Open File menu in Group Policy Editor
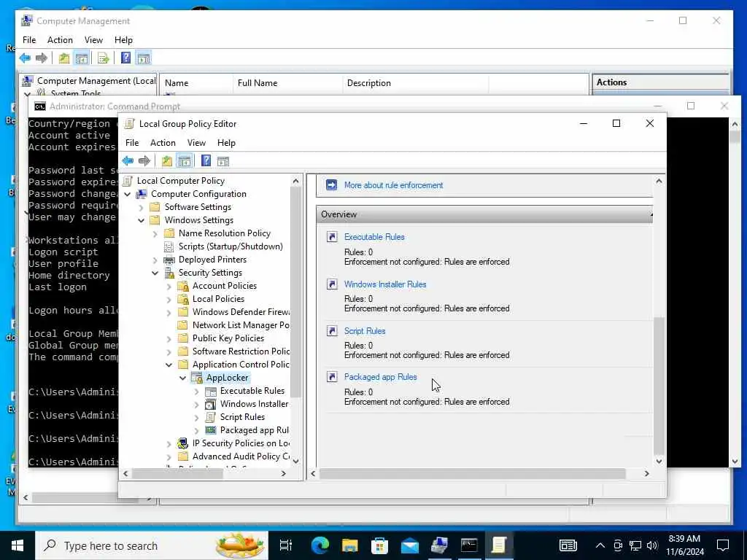 [132, 143]
